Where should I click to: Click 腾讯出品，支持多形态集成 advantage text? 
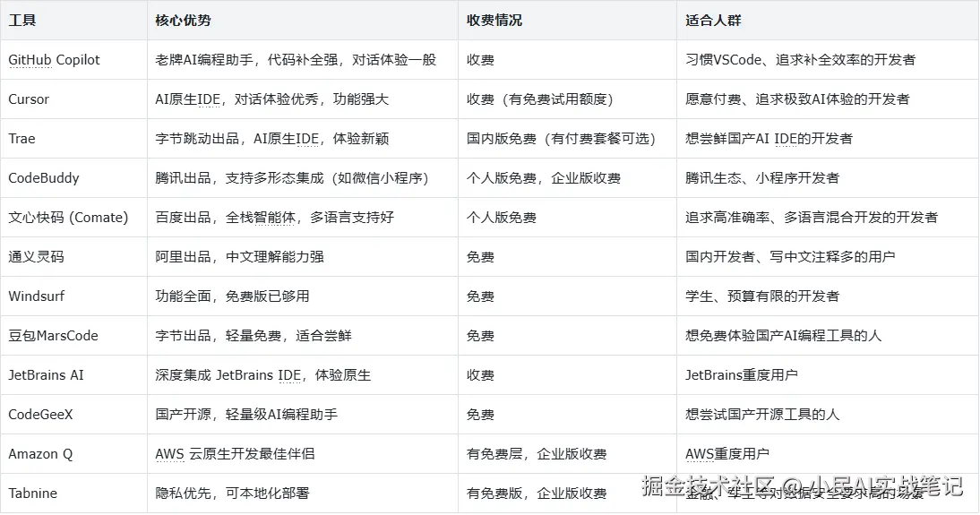[239, 178]
